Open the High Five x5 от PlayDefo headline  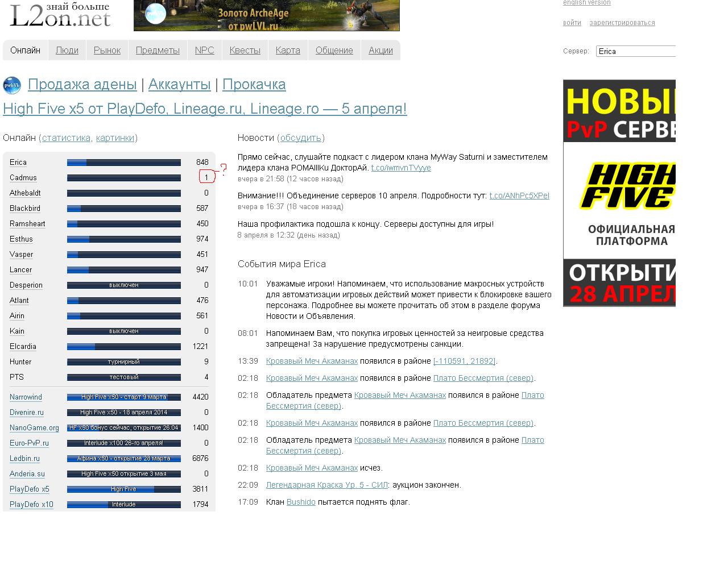click(205, 109)
